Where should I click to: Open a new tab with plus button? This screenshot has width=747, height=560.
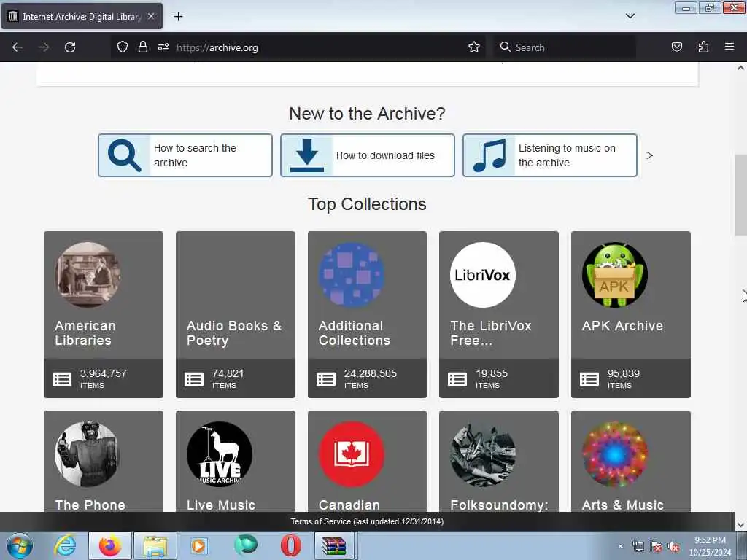pyautogui.click(x=178, y=17)
